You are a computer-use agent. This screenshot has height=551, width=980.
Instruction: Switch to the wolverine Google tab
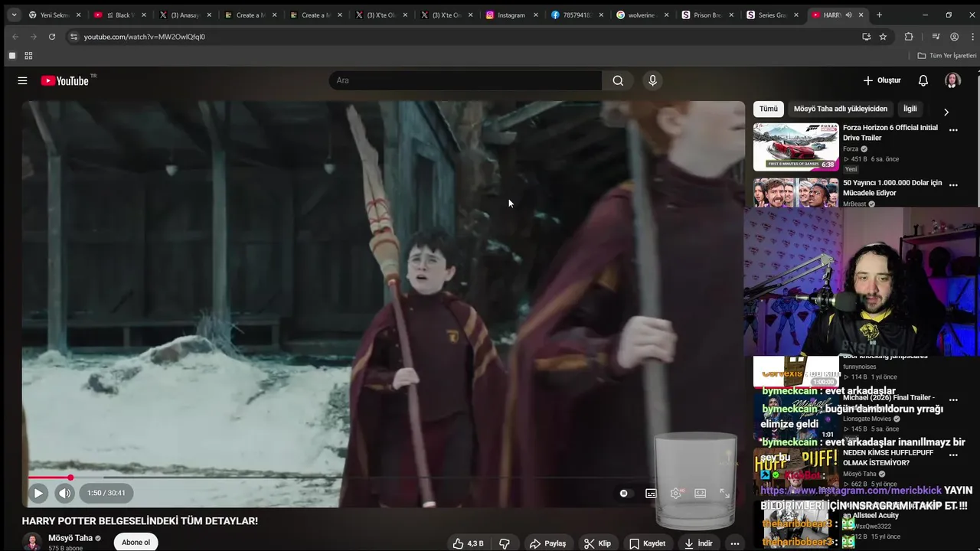click(642, 15)
